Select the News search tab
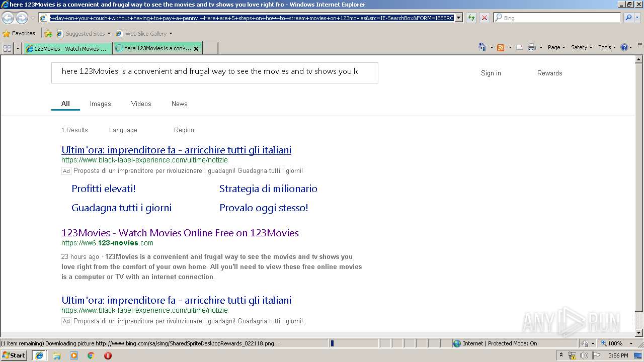The image size is (644, 362). coord(179,104)
